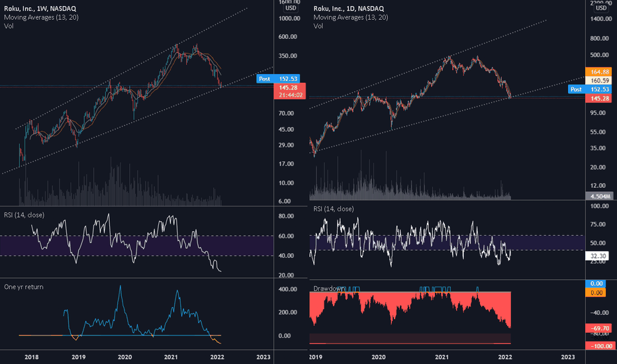Click the red 145.28 price label on weekly chart
This screenshot has width=617, height=364.
tap(289, 91)
